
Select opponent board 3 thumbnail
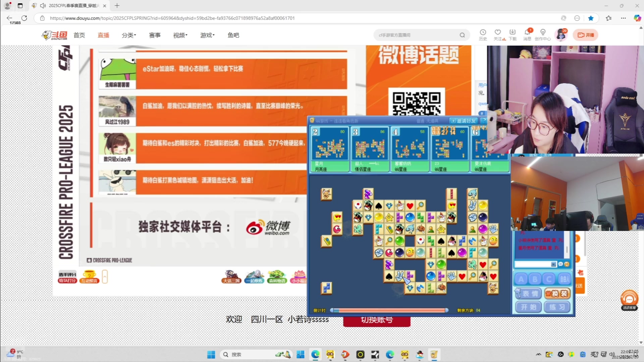(370, 149)
